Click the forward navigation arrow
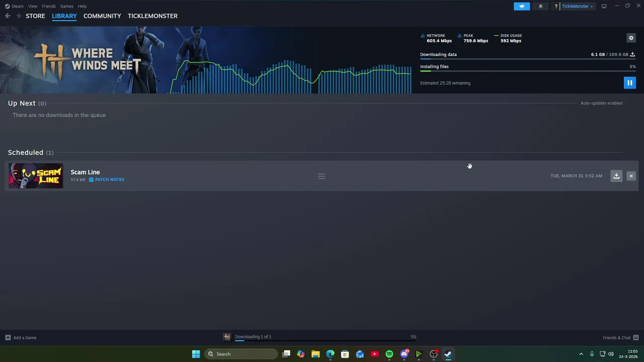 pyautogui.click(x=18, y=16)
